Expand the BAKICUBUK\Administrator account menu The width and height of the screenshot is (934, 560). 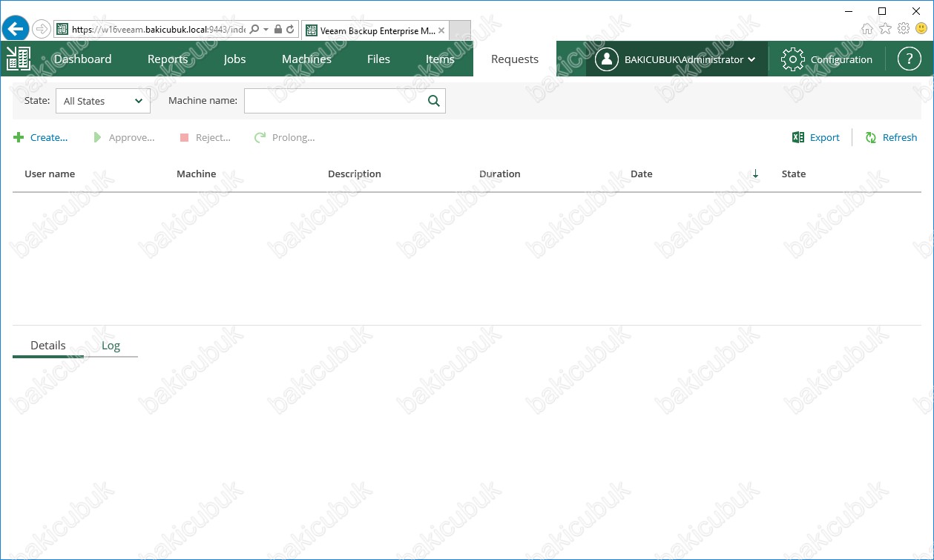pos(752,60)
